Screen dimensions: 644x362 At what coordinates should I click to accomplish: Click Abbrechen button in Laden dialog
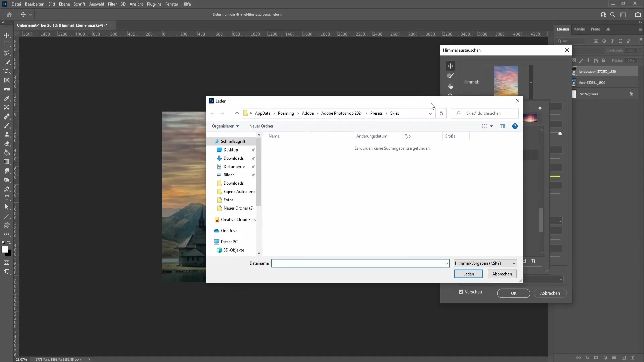pyautogui.click(x=502, y=274)
